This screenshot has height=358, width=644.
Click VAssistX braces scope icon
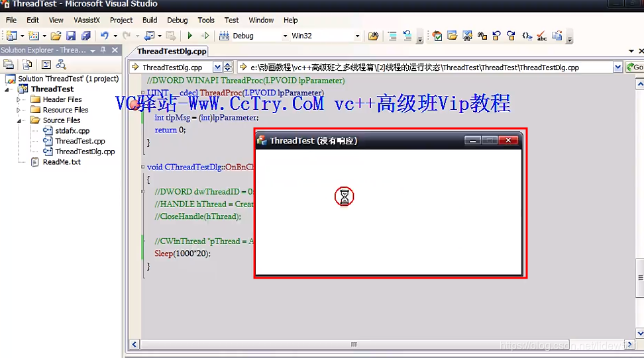tap(527, 36)
